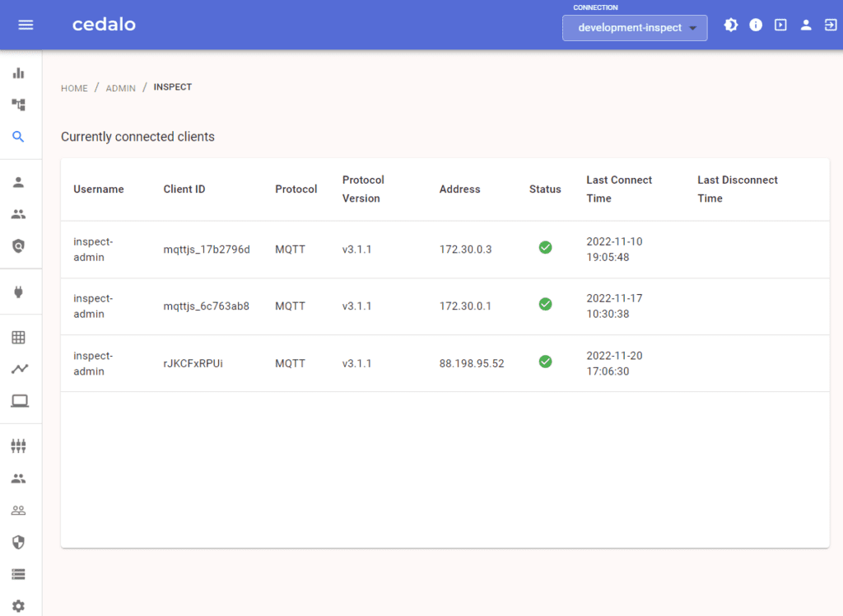Click the ADMIN breadcrumb link

tap(120, 88)
